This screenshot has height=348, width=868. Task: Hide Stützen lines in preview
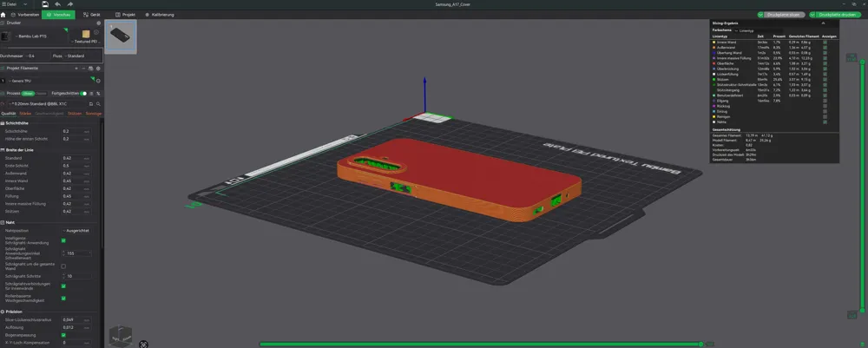pyautogui.click(x=825, y=79)
